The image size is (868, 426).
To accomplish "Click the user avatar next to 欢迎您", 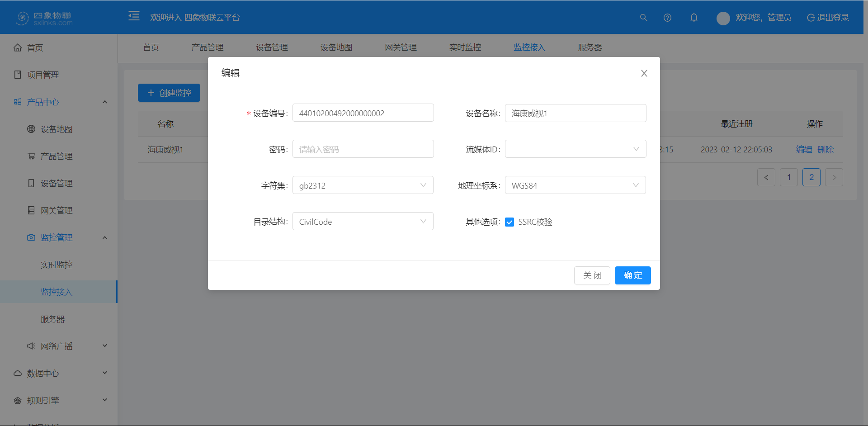I will click(723, 18).
